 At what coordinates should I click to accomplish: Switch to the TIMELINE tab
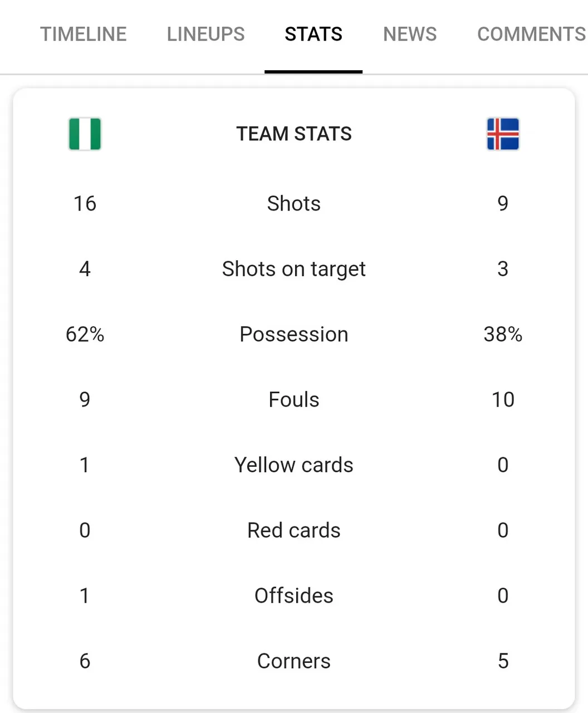84,35
